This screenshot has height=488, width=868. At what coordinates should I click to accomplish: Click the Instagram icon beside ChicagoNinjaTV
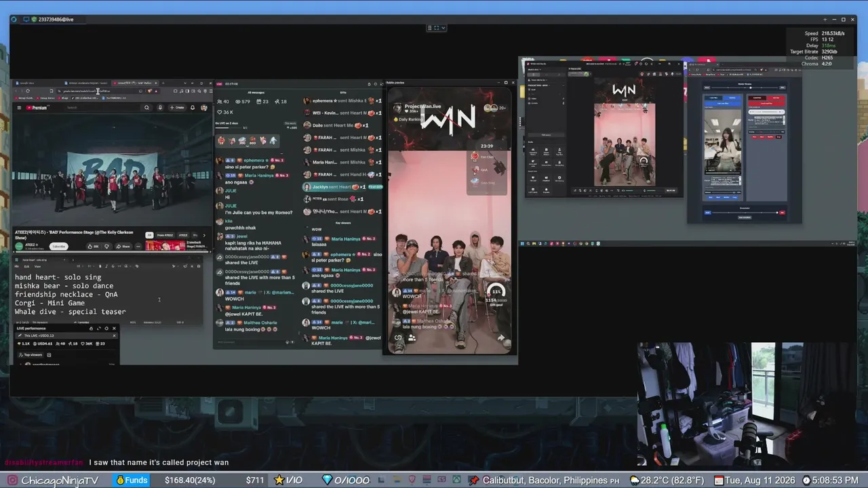[x=12, y=480]
